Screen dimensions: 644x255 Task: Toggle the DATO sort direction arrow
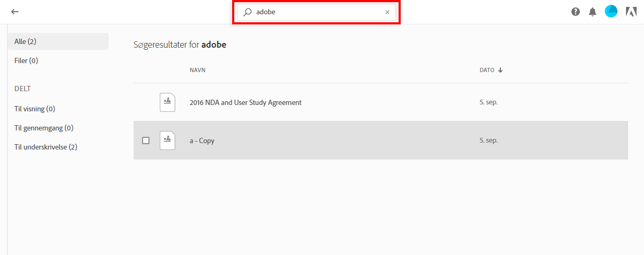point(500,70)
